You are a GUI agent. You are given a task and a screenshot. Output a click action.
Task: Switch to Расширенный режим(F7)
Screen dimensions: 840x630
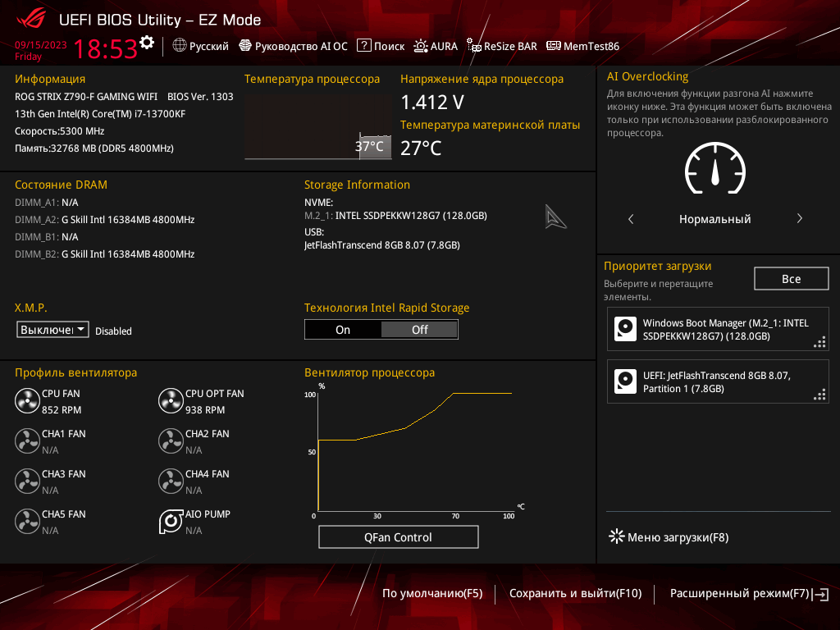[x=749, y=593]
